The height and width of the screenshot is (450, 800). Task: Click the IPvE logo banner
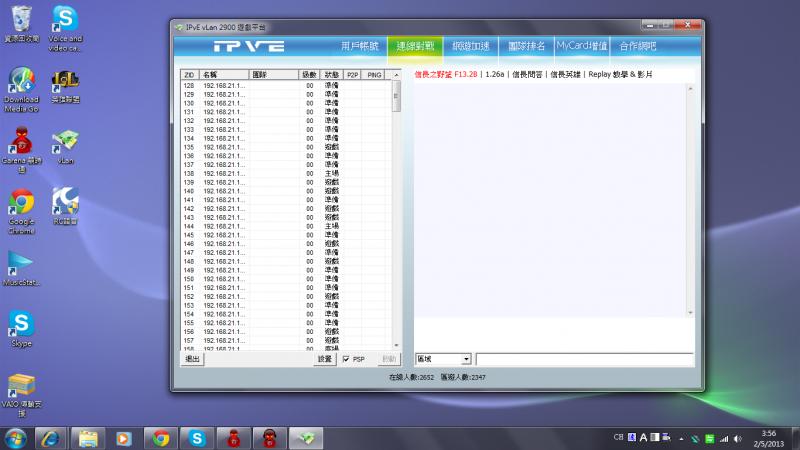(x=248, y=47)
